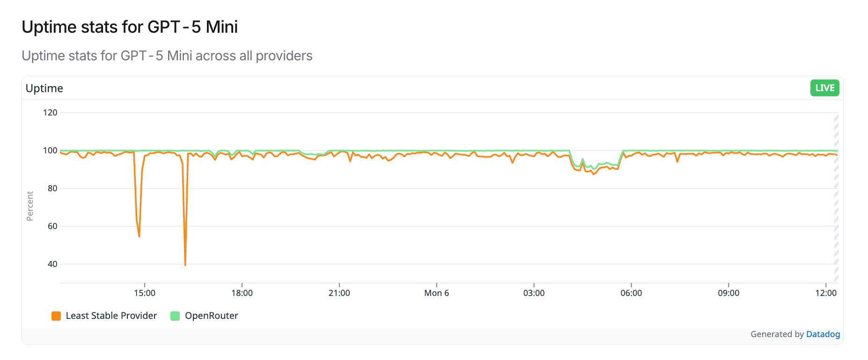868x360 pixels.
Task: Toggle the OpenRouter legend label
Action: (x=211, y=316)
